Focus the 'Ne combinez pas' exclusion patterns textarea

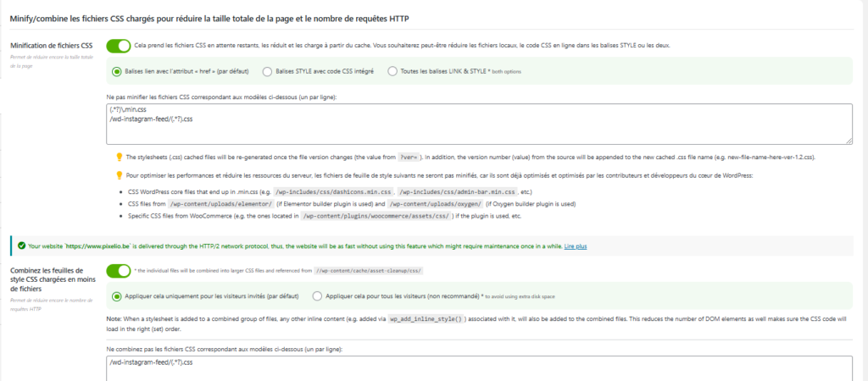(x=479, y=367)
